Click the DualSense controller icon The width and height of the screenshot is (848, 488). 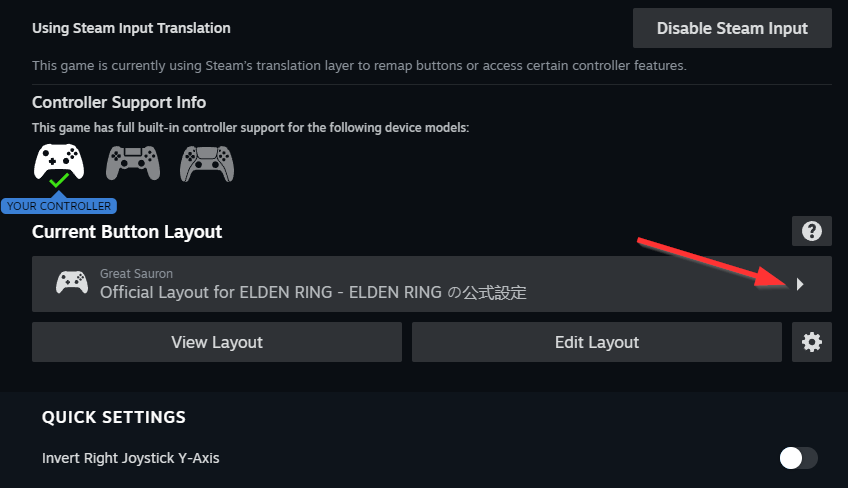[207, 163]
